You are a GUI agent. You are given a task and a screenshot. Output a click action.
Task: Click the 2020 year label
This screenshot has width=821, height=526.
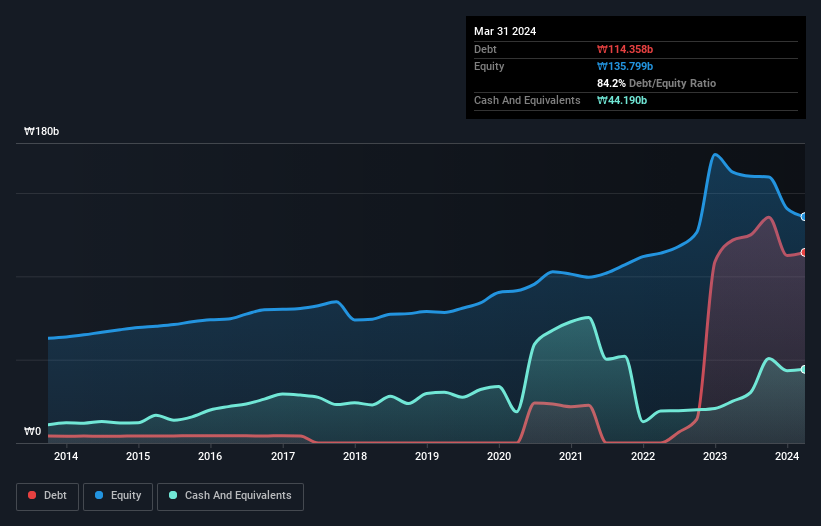point(499,457)
